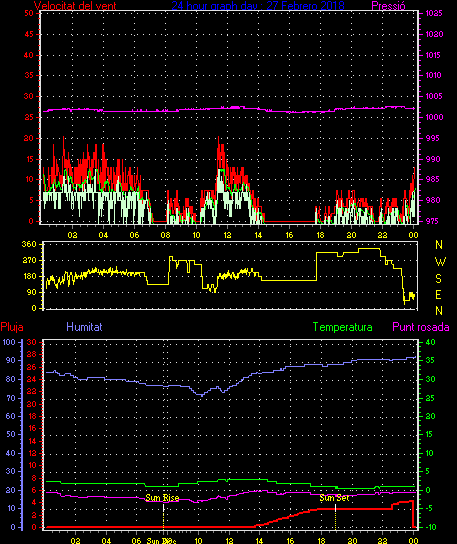Select the "Punt rosada" legend label
The height and width of the screenshot is (544, 457).
[421, 327]
